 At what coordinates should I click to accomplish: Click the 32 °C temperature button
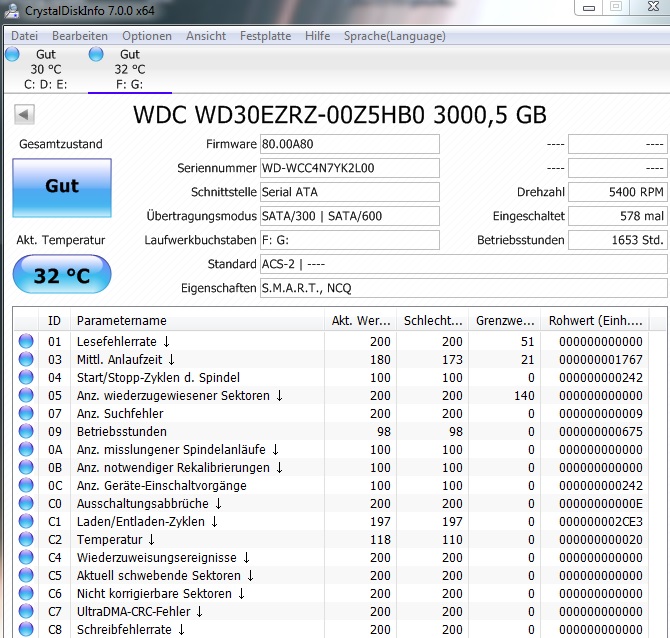tap(62, 275)
